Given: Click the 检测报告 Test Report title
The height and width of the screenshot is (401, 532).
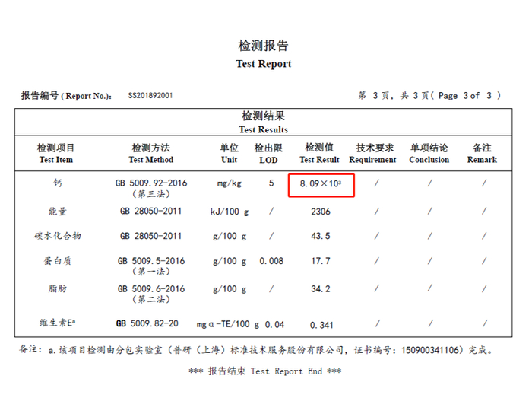Looking at the screenshot, I should pos(263,54).
